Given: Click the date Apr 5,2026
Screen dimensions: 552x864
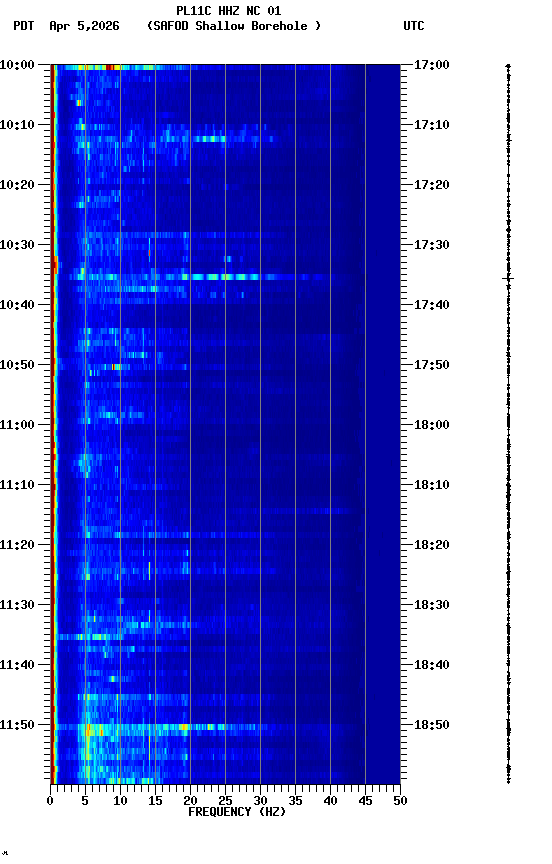Looking at the screenshot, I should pos(84,26).
